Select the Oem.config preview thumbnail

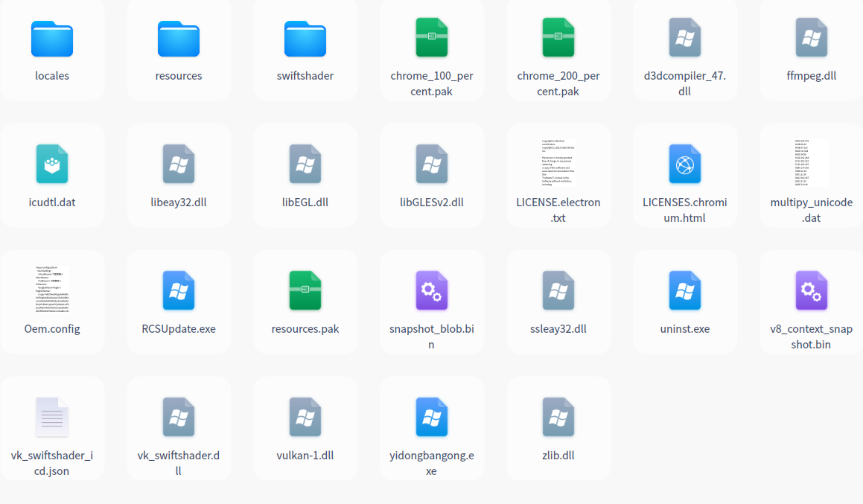point(51,290)
